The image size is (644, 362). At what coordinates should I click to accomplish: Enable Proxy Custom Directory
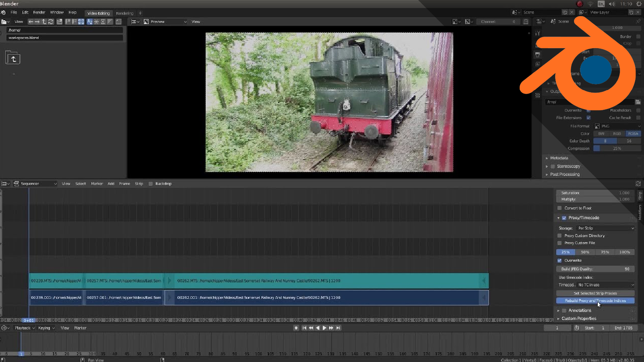(x=559, y=236)
